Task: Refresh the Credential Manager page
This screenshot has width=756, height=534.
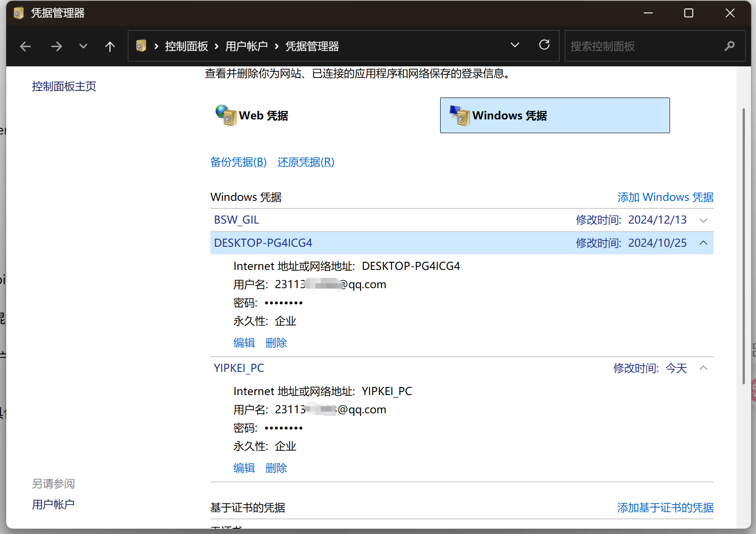Action: 544,46
